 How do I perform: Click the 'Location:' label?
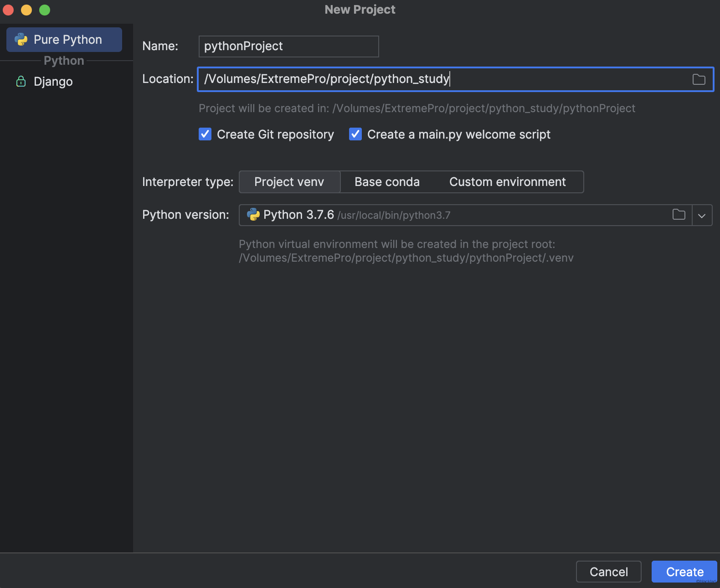168,79
